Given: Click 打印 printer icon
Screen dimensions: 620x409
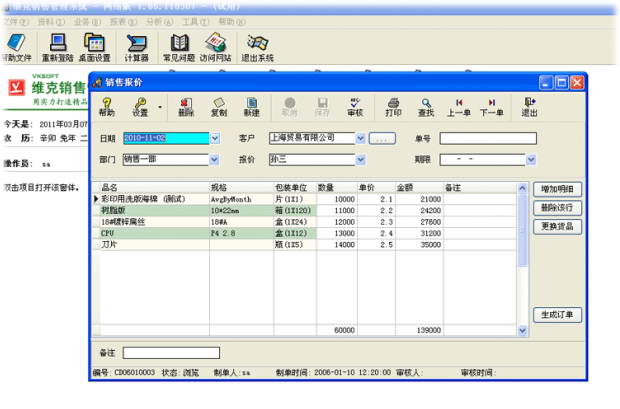Looking at the screenshot, I should (x=393, y=107).
